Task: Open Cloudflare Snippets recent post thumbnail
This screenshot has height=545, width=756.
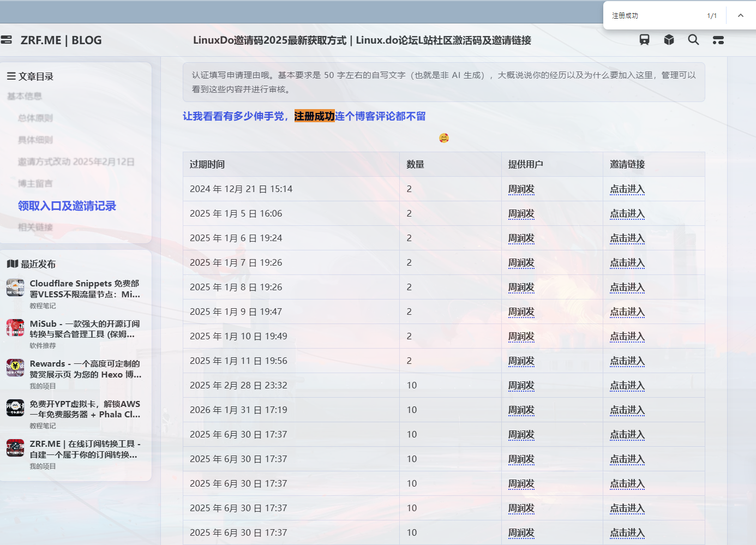Action: pyautogui.click(x=15, y=288)
